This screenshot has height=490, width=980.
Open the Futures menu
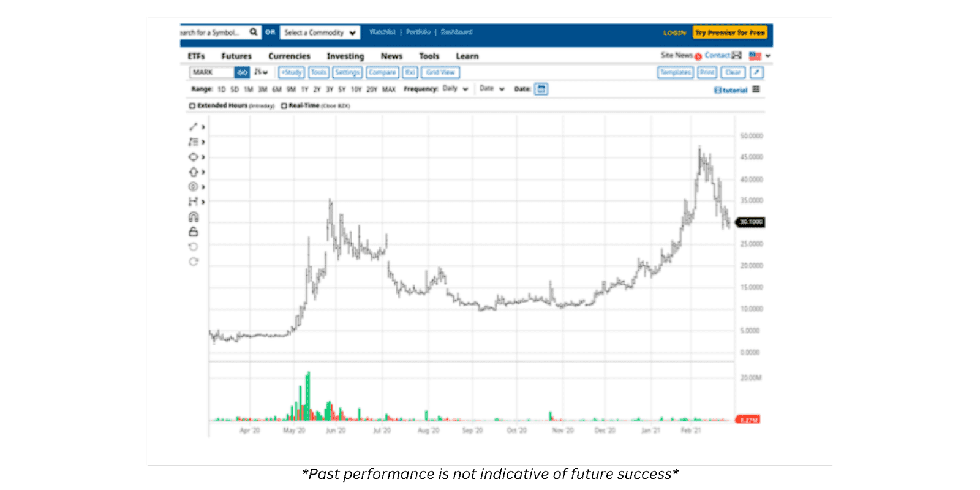click(236, 56)
